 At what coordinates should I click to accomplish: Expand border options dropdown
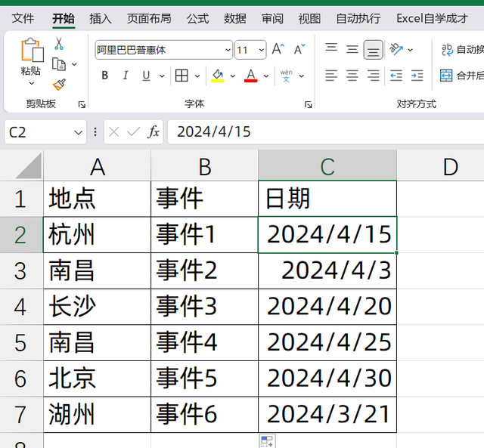(x=197, y=76)
